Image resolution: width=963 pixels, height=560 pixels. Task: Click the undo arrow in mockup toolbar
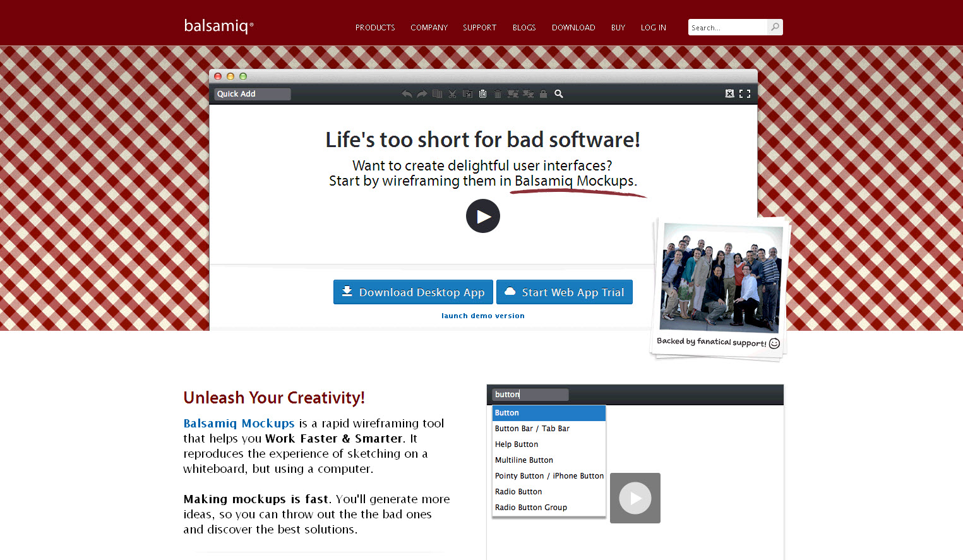[407, 94]
